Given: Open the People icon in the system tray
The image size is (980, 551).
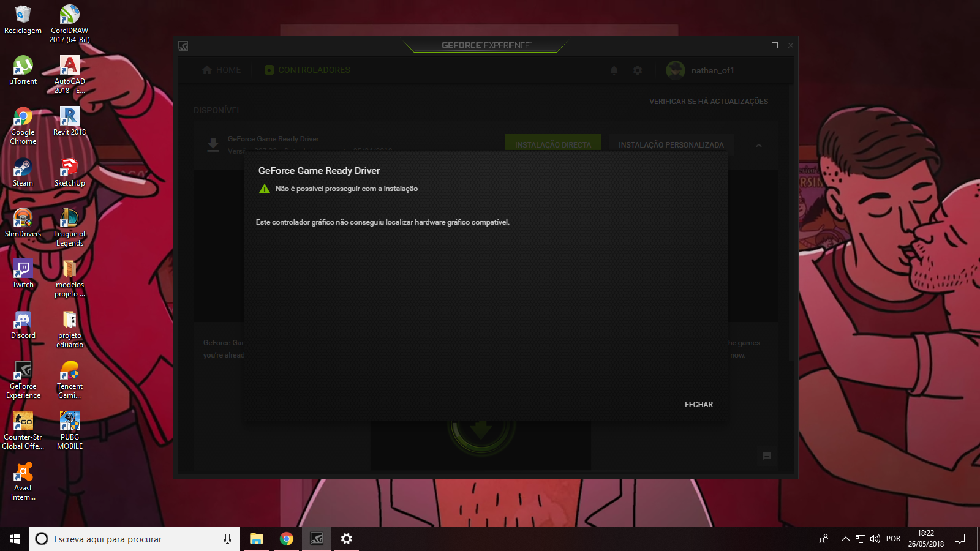Looking at the screenshot, I should 824,539.
